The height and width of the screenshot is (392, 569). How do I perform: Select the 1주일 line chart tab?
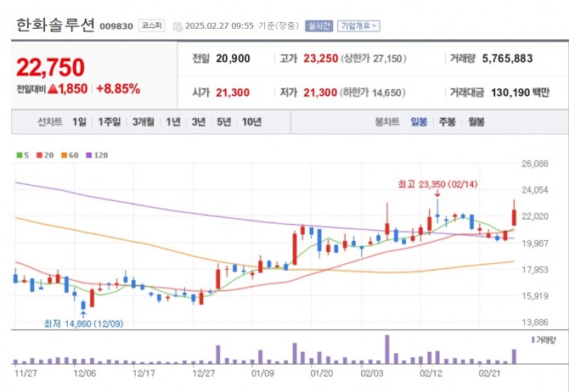click(x=110, y=122)
